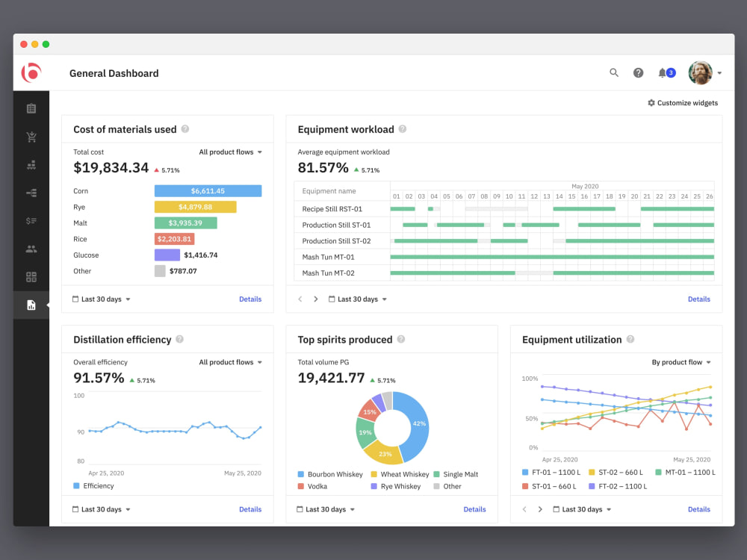Go to previous period in Equipment workload
Screen dimensions: 747x560
[300, 299]
